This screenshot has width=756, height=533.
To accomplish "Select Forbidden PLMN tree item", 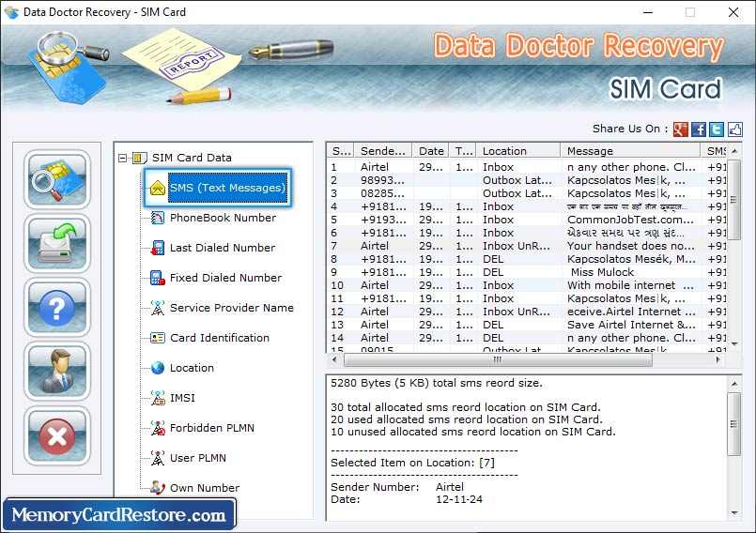I will click(x=211, y=428).
